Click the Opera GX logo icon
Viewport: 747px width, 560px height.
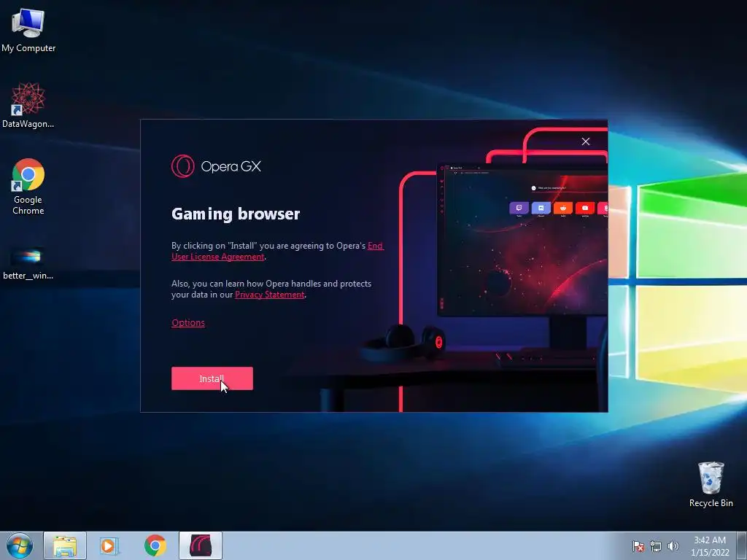(x=183, y=166)
